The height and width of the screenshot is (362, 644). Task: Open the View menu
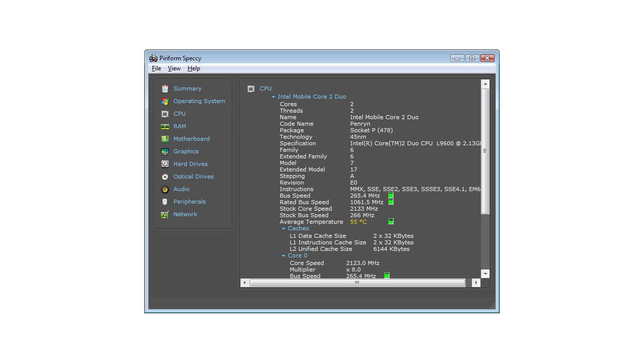pyautogui.click(x=174, y=68)
